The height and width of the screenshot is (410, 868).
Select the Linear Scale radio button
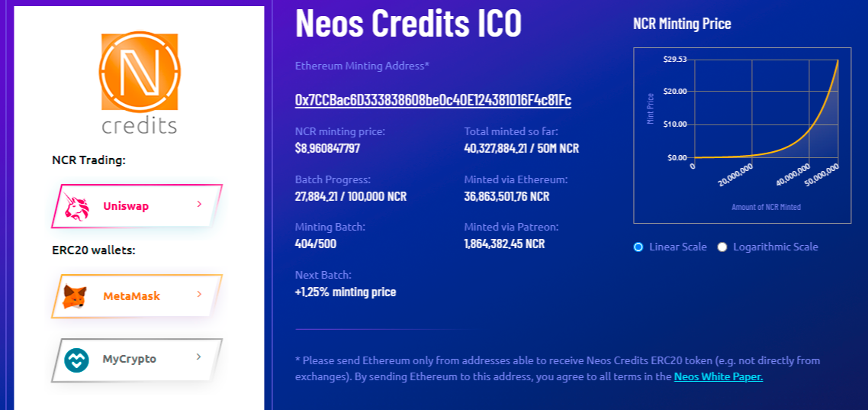[638, 247]
